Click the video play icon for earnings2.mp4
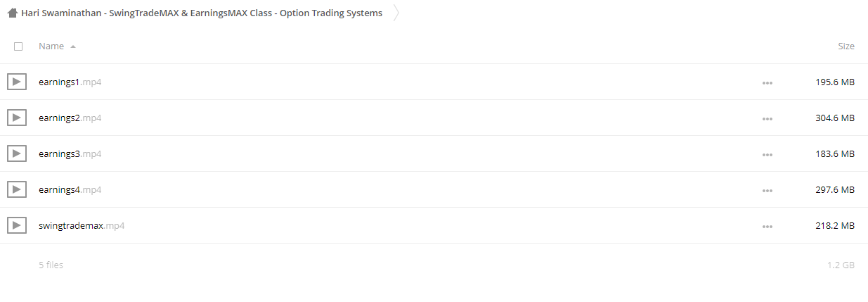The image size is (868, 302). click(17, 118)
